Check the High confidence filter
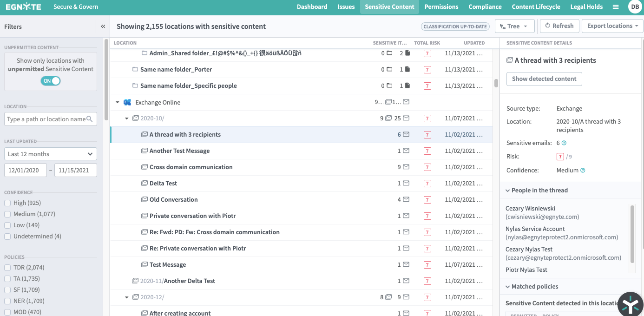The width and height of the screenshot is (644, 316). pos(7,203)
